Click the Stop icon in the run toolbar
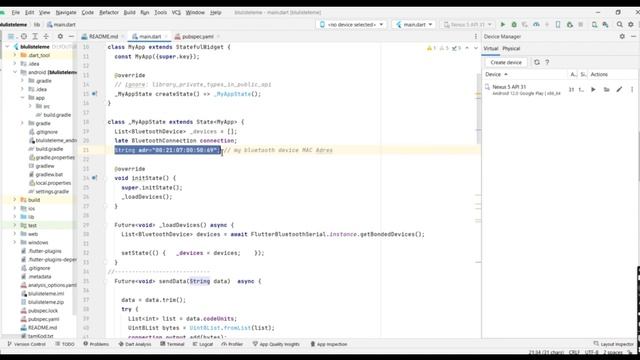This screenshot has height=360, width=640. point(580,24)
